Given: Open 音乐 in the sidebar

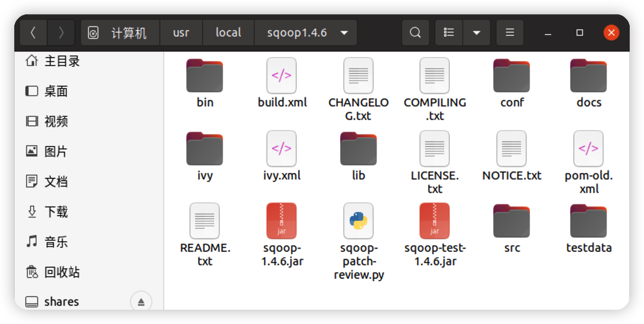Looking at the screenshot, I should pyautogui.click(x=89, y=242).
